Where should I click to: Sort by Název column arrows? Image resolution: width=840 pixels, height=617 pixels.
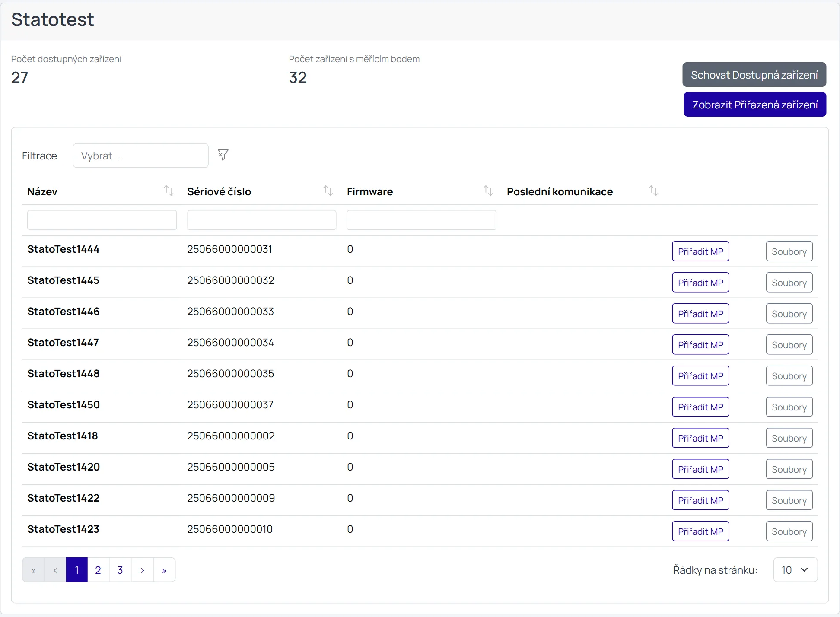tap(169, 191)
